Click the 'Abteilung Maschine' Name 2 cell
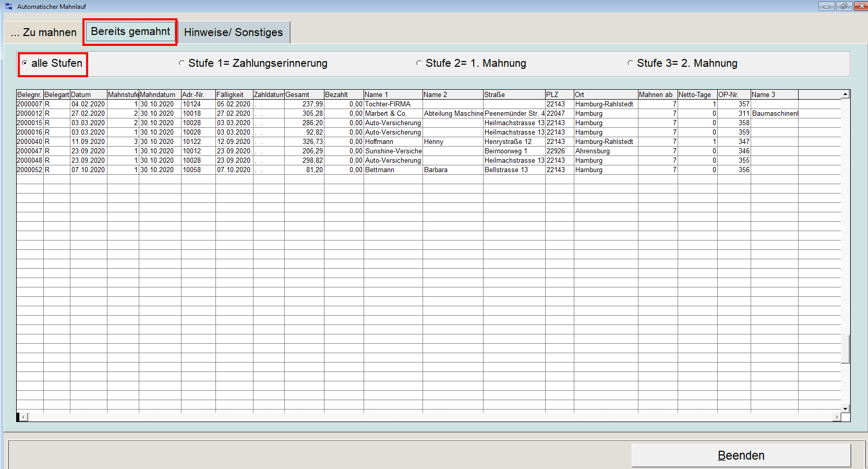 (x=453, y=114)
